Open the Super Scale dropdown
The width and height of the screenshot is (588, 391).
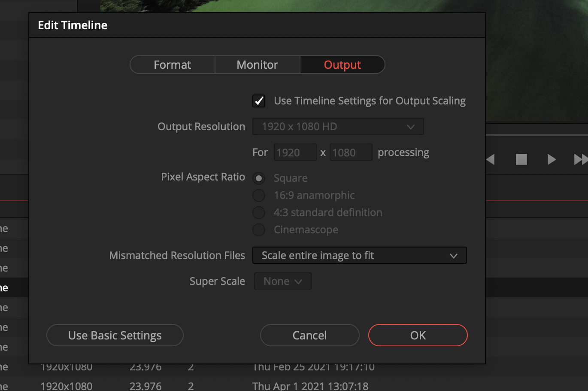coord(283,281)
